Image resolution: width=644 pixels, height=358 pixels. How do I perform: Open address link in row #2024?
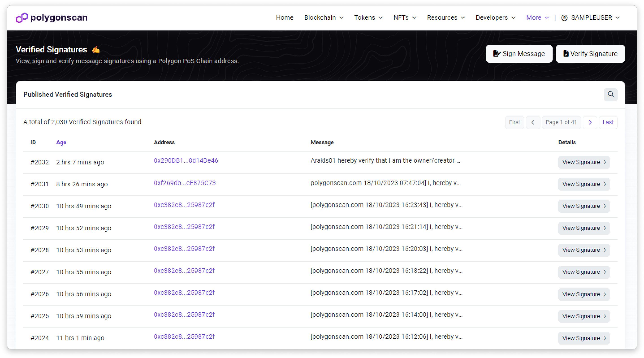click(184, 337)
